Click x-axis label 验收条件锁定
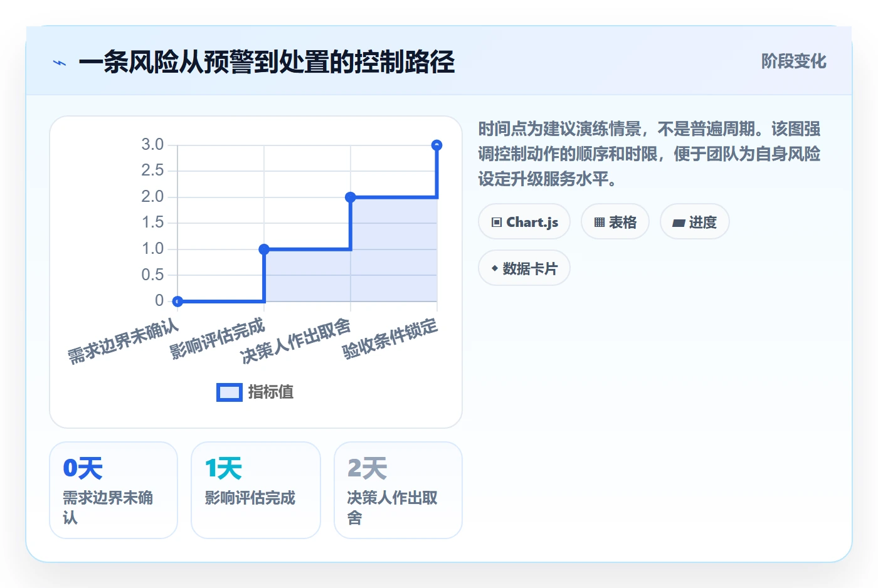 coord(390,339)
